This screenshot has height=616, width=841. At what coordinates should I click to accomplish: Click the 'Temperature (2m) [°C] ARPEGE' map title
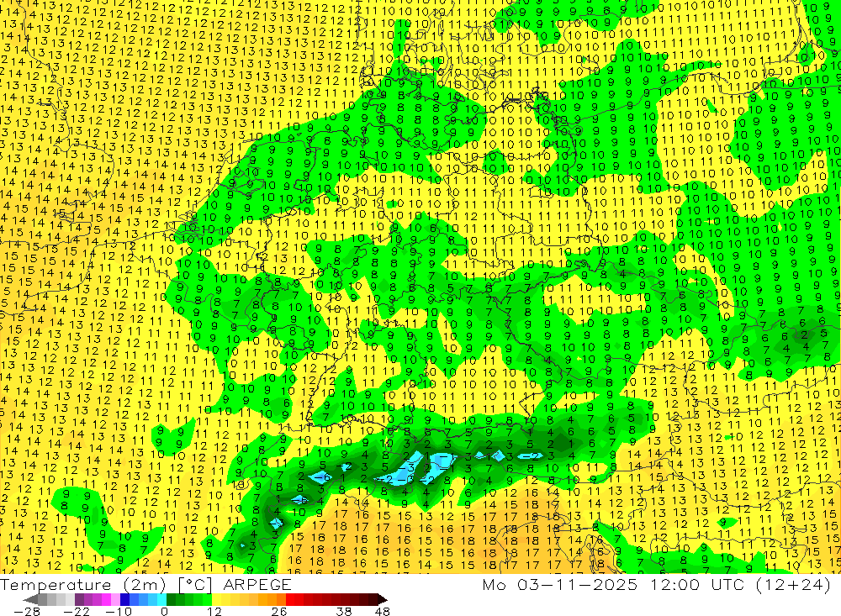tap(145, 584)
